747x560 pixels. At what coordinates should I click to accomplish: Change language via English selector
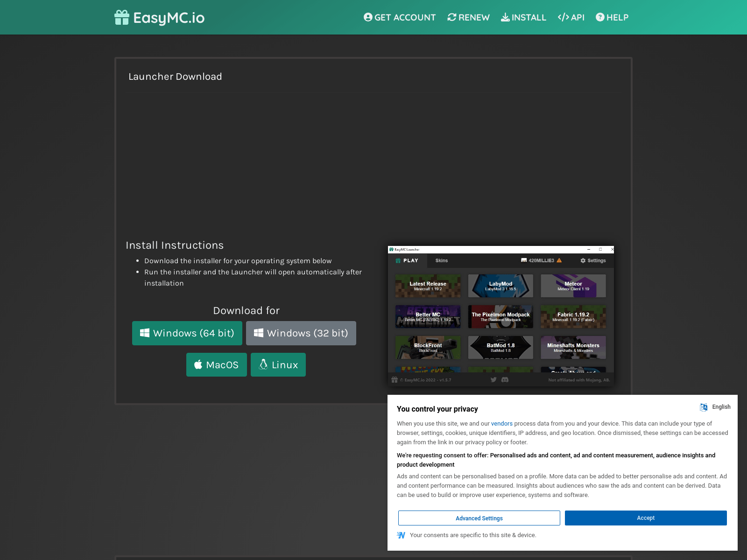(721, 407)
